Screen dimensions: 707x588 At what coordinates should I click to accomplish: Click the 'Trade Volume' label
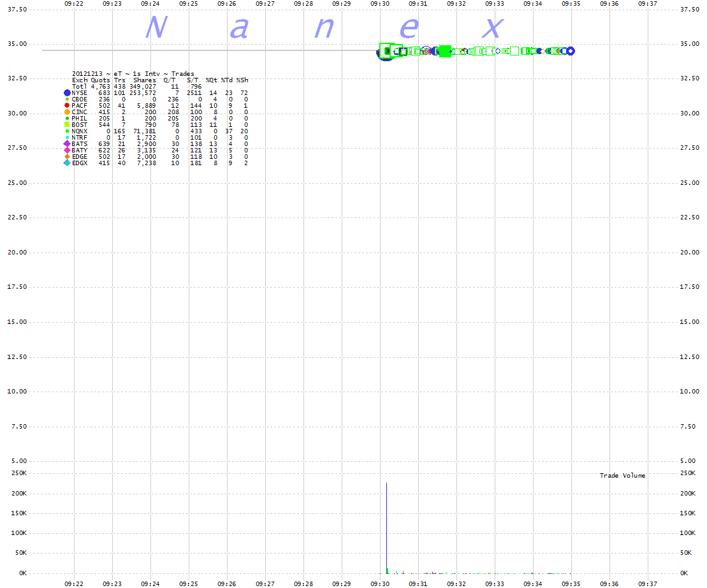622,475
